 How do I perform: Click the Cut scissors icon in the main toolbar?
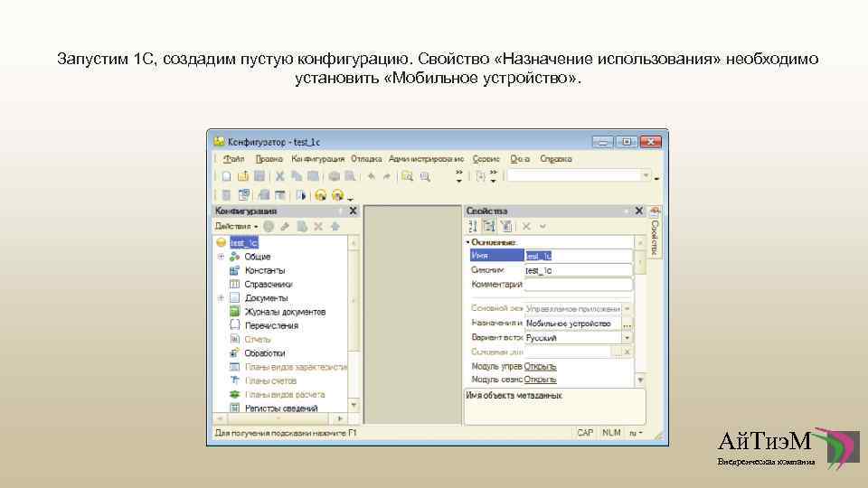point(280,176)
